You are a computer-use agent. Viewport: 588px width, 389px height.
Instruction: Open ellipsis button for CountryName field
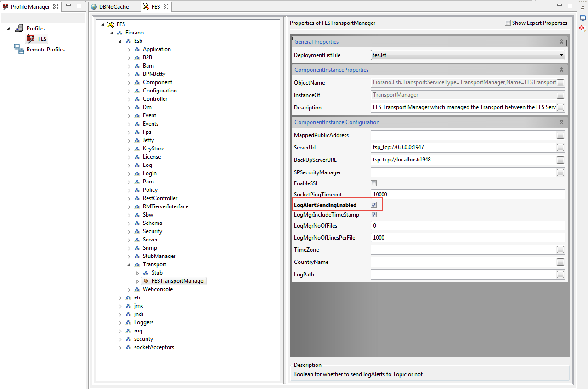click(x=560, y=262)
